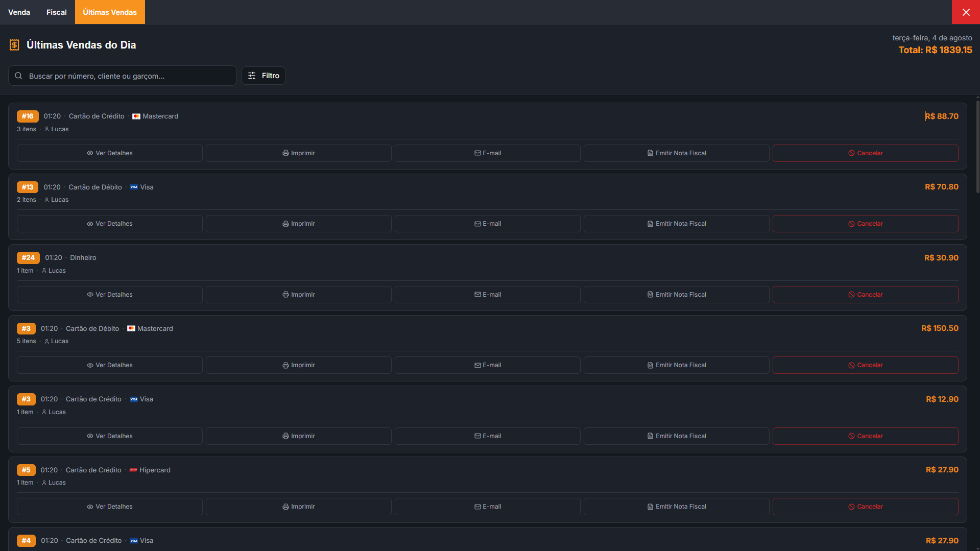Click cancel circle icon in Hipercard sale row

(851, 507)
